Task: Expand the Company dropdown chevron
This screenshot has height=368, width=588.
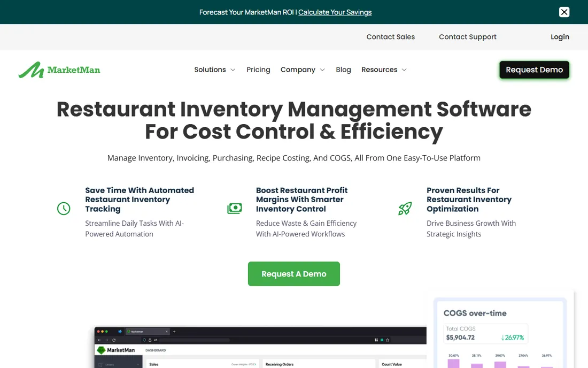Action: click(x=322, y=70)
